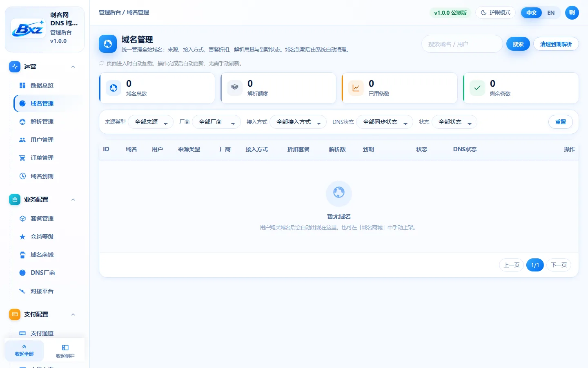This screenshot has height=368, width=588.
Task: Collapse the 运营 sidebar section
Action: pos(73,67)
